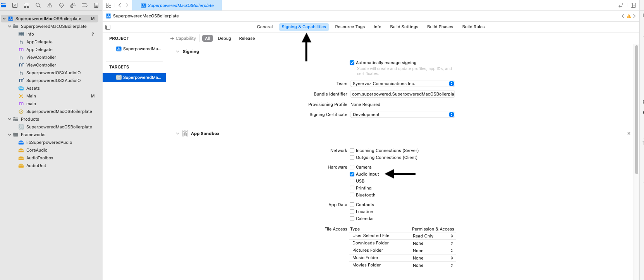Screen dimensions: 644x280
Task: Filter capabilities by Release
Action: [247, 38]
